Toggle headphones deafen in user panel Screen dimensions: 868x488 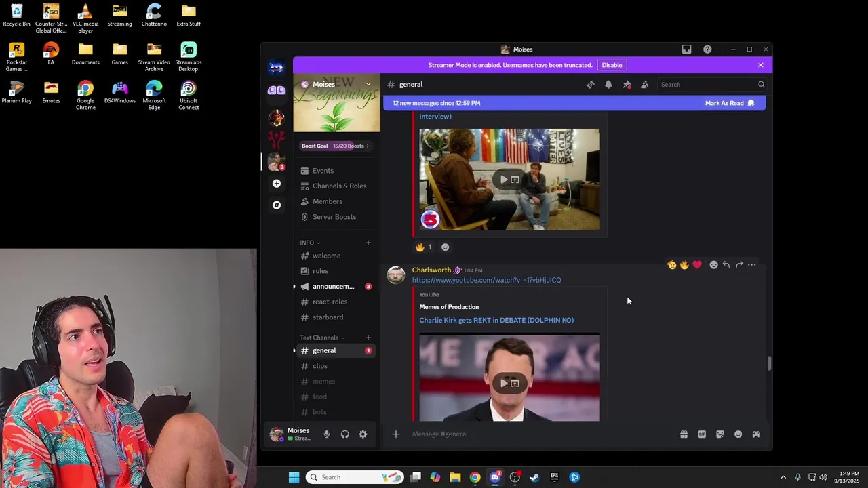point(344,434)
